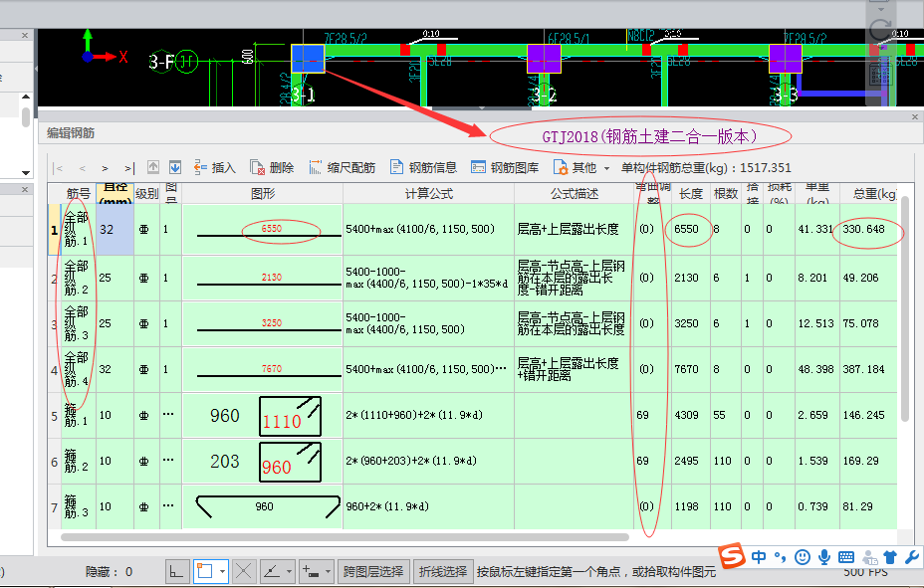Open Sogou skin shirt icon

pyautogui.click(x=890, y=557)
